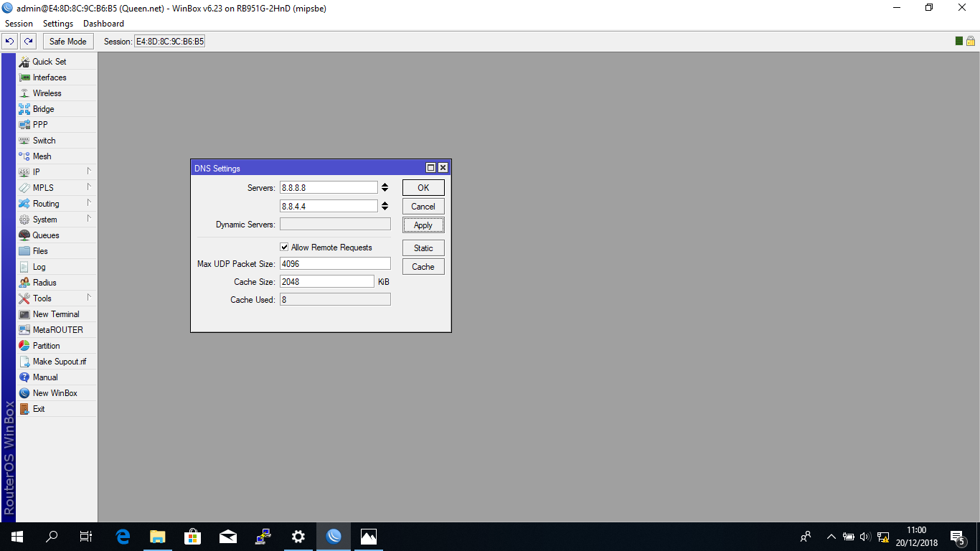Image resolution: width=980 pixels, height=551 pixels.
Task: Open the Settings menu
Action: [x=58, y=24]
